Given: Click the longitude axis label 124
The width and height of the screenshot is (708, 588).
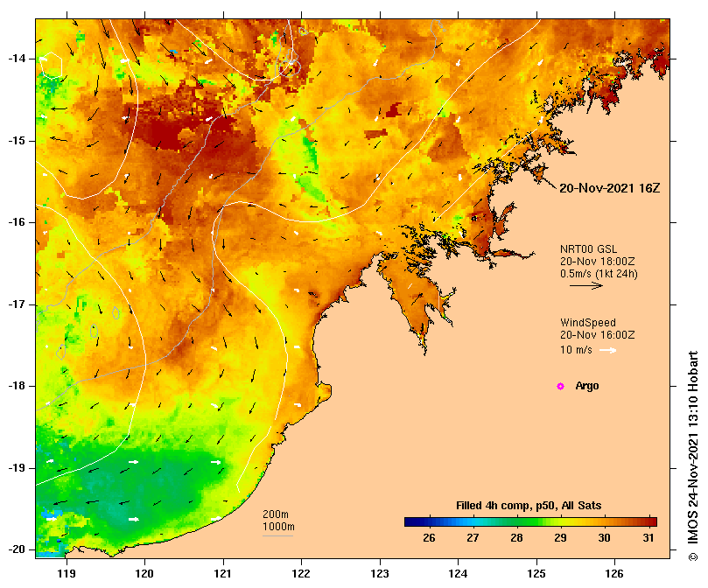Looking at the screenshot, I should click(x=459, y=573).
